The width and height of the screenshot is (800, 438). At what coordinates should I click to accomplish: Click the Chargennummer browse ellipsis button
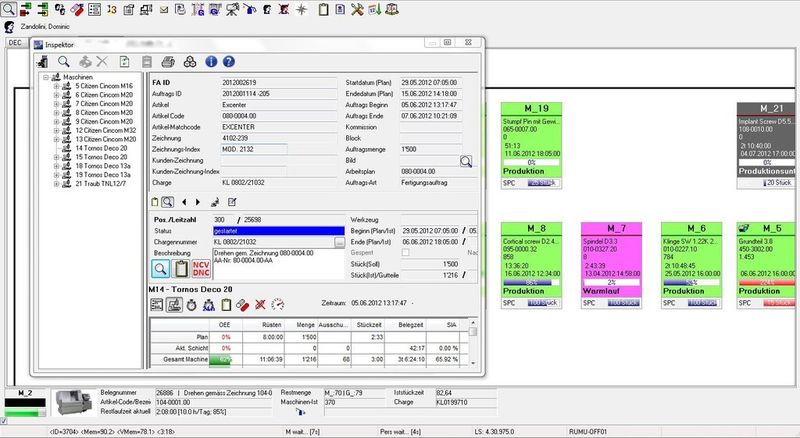click(340, 242)
